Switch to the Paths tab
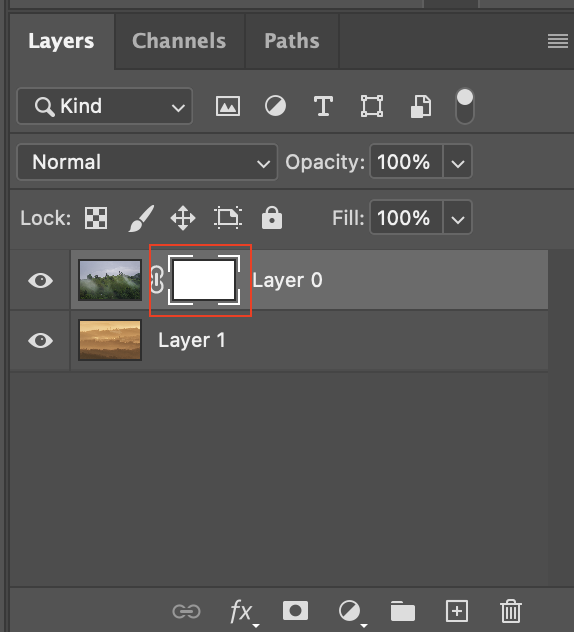The width and height of the screenshot is (574, 632). point(292,41)
